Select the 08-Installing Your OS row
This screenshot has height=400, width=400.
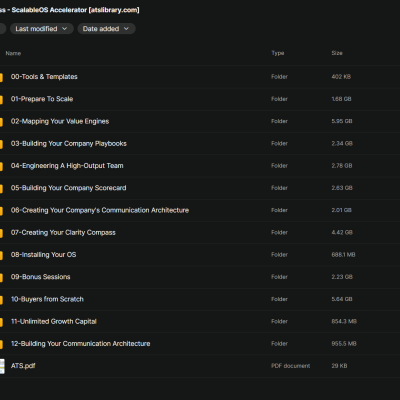[x=200, y=255]
